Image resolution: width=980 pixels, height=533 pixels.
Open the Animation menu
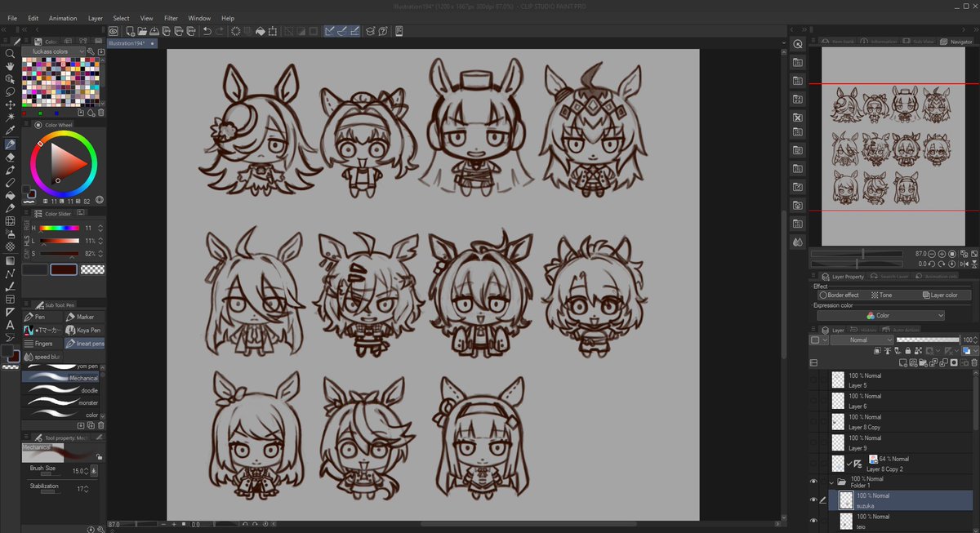click(x=62, y=18)
